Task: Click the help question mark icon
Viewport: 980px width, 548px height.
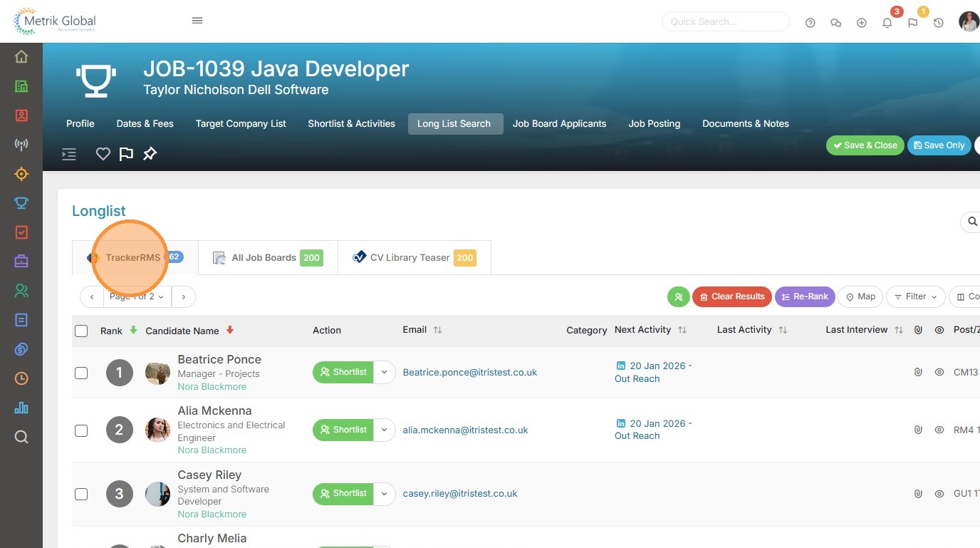Action: pyautogui.click(x=810, y=23)
